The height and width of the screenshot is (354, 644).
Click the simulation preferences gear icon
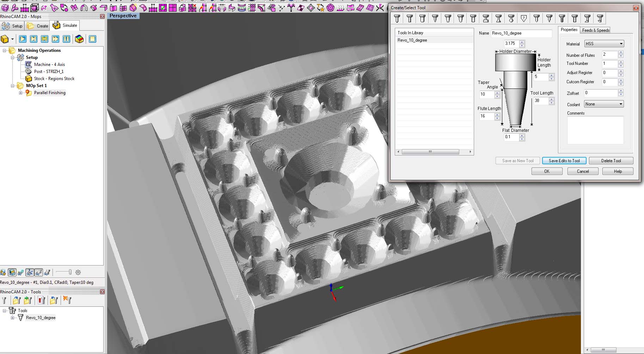(x=78, y=272)
